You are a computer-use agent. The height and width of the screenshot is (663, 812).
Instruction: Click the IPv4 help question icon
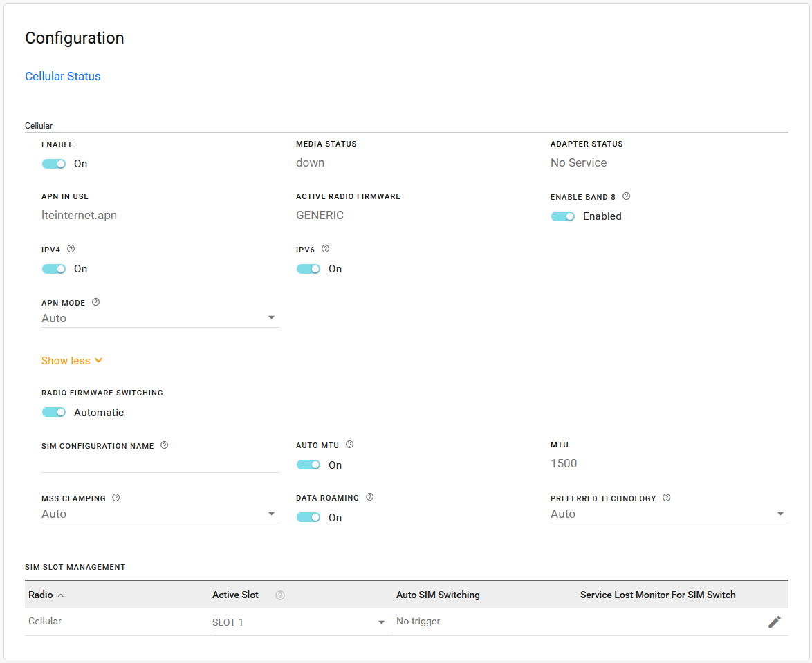pos(71,249)
